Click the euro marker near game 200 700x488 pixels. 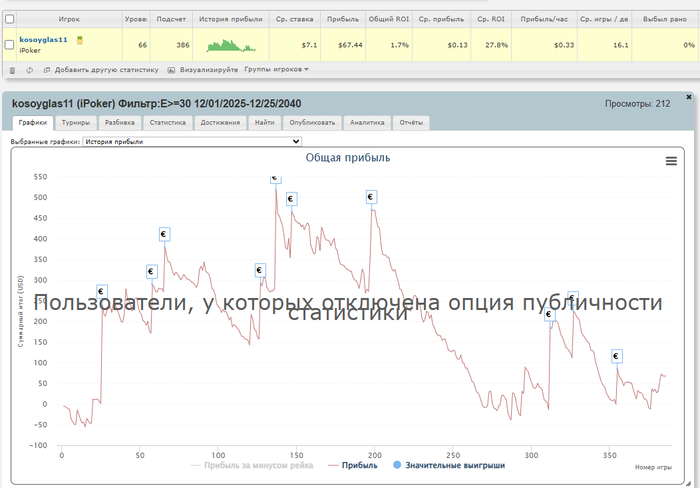pos(371,197)
